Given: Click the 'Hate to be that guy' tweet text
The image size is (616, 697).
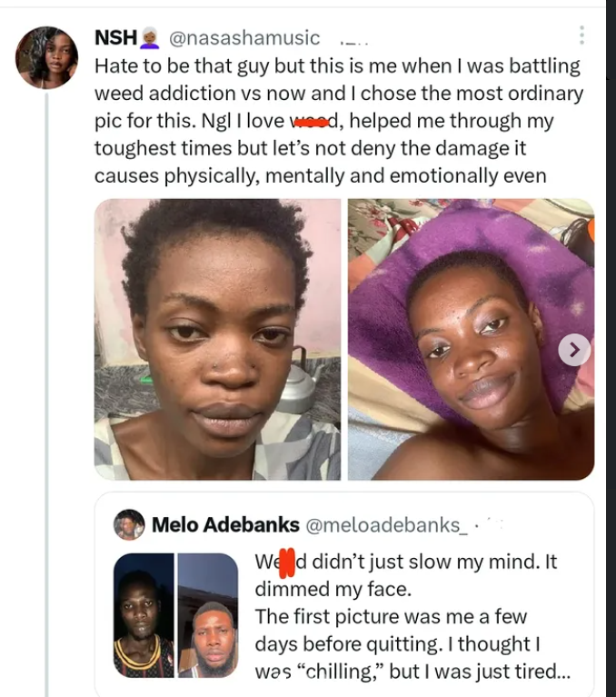Looking at the screenshot, I should (x=336, y=66).
